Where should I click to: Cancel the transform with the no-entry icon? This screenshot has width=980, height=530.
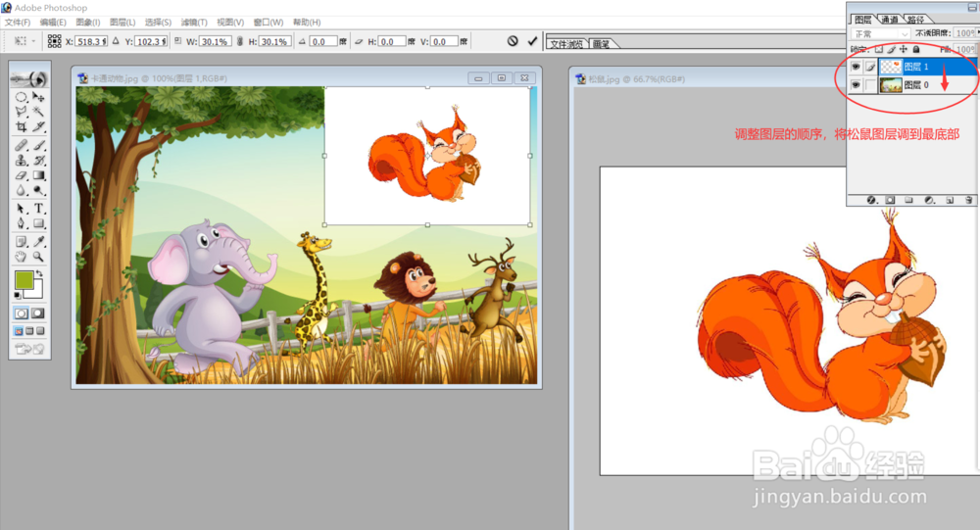513,41
